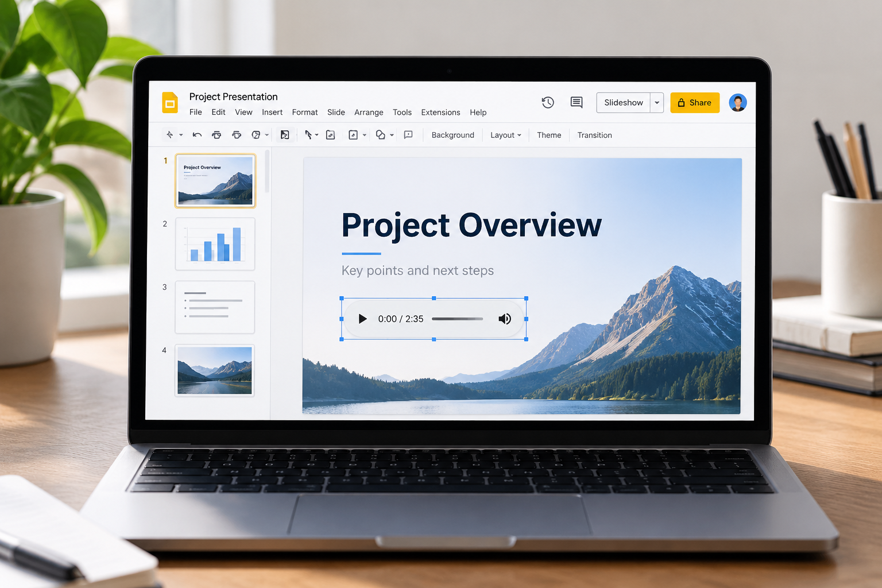Screen dimensions: 882x588
Task: Click the 'Key points and next steps' subtitle
Action: [417, 270]
